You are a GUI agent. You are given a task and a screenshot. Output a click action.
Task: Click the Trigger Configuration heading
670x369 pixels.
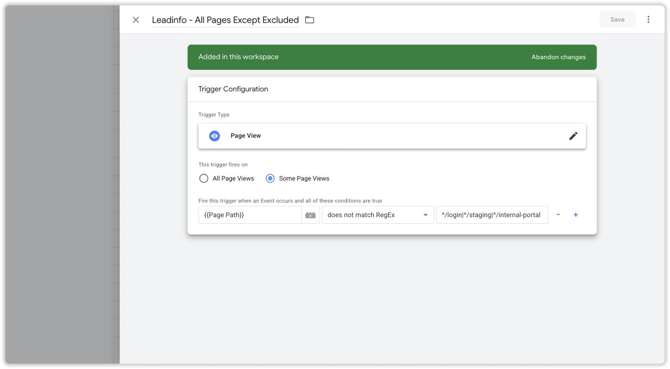233,89
